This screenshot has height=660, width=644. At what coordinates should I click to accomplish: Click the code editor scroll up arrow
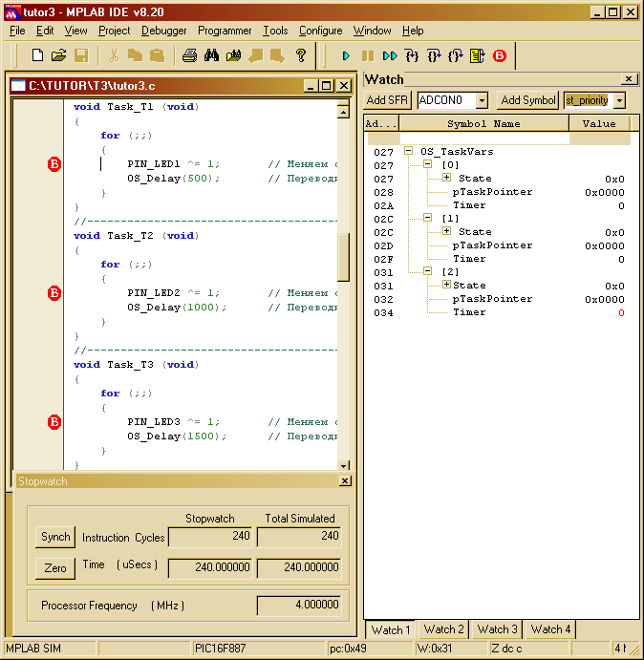click(343, 112)
